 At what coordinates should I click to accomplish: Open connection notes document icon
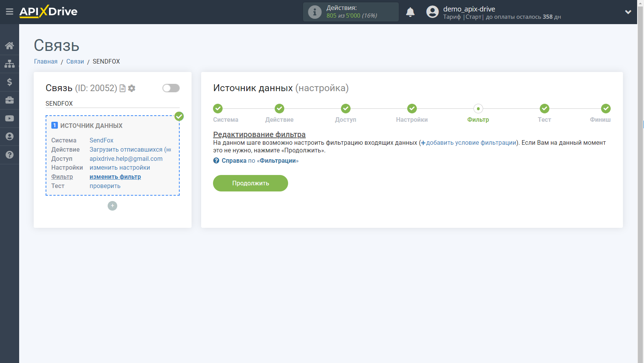click(x=123, y=88)
